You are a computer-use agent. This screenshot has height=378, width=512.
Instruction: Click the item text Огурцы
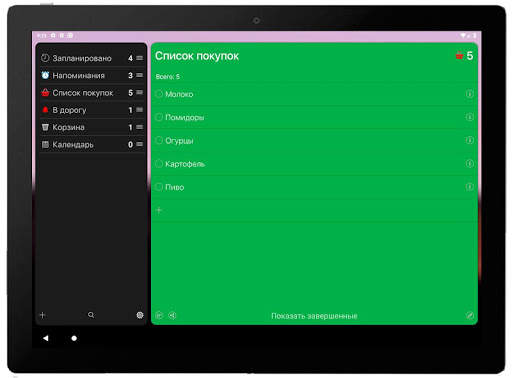click(x=179, y=141)
